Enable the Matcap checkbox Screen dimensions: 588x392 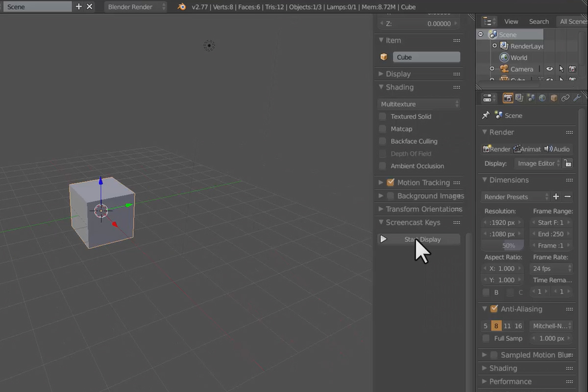[x=383, y=129]
